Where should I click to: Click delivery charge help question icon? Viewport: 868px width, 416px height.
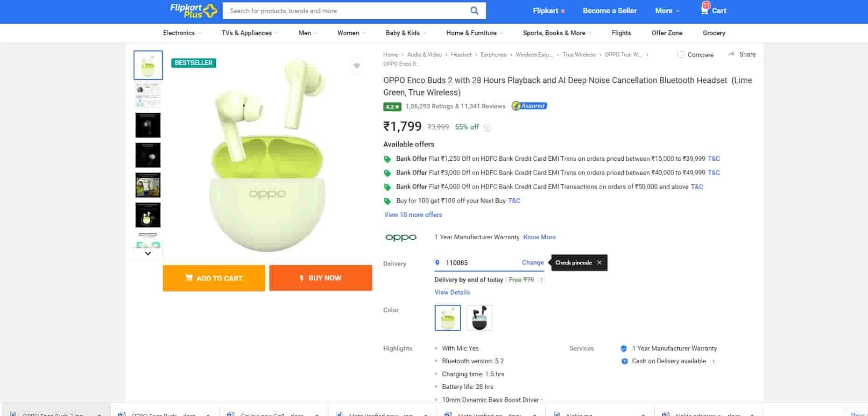(x=541, y=280)
